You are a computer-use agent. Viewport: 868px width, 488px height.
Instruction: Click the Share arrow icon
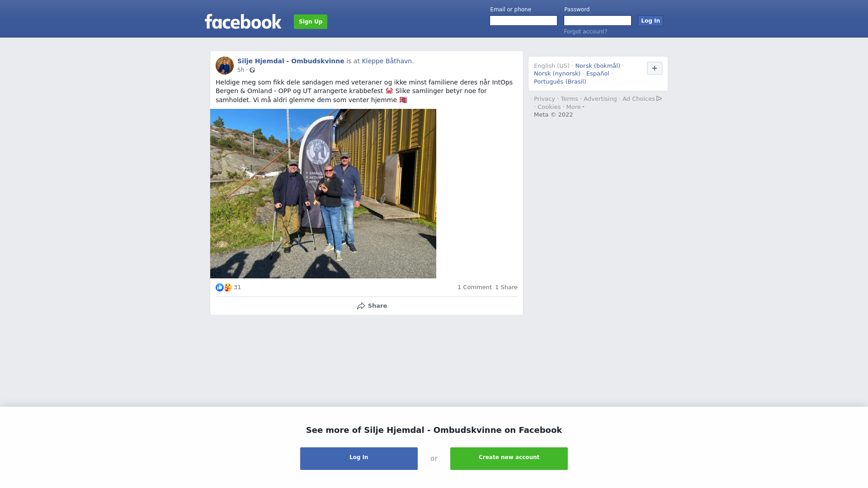(x=361, y=306)
